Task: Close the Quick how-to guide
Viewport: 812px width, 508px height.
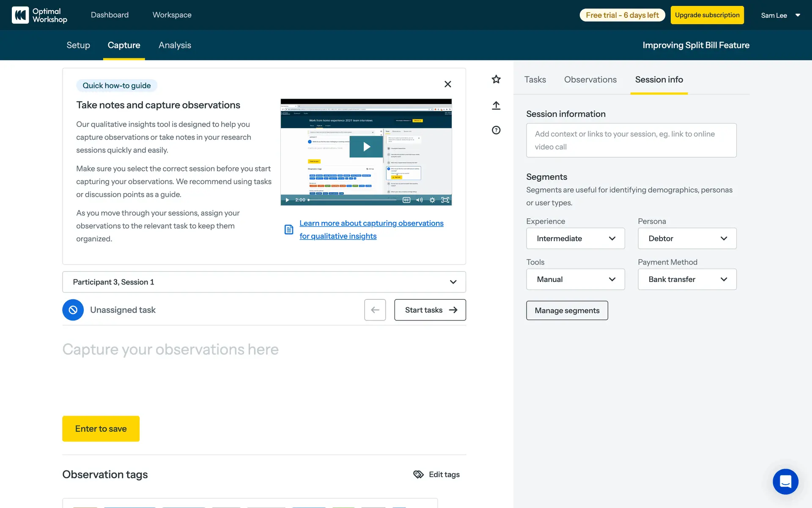Action: coord(447,84)
